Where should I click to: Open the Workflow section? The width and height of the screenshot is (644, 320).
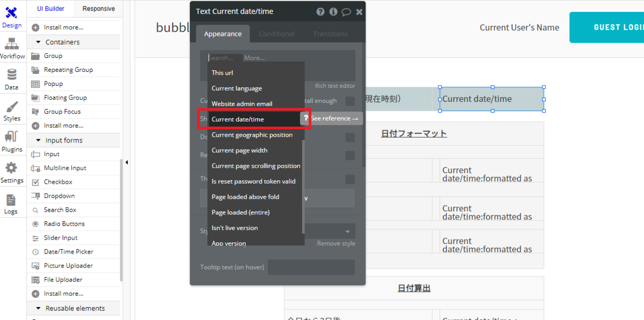tap(12, 48)
